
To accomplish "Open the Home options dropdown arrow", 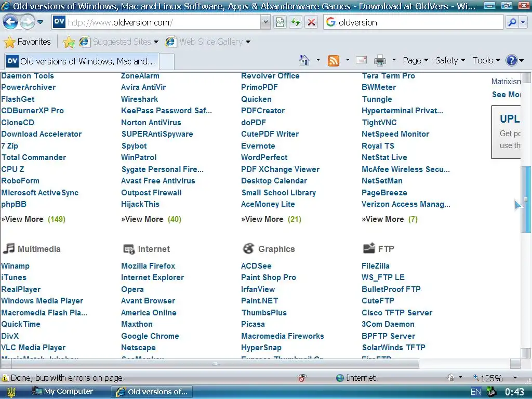I will click(x=318, y=60).
